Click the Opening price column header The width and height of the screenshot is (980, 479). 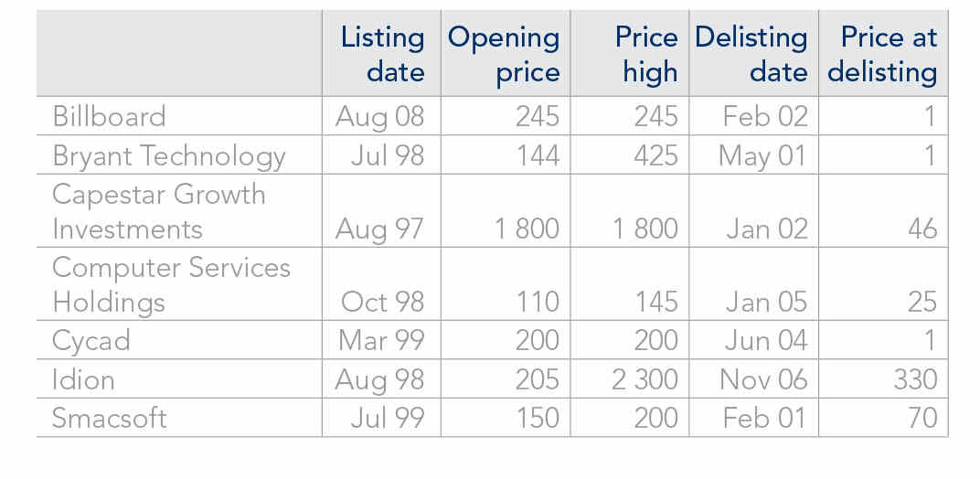pos(504,55)
